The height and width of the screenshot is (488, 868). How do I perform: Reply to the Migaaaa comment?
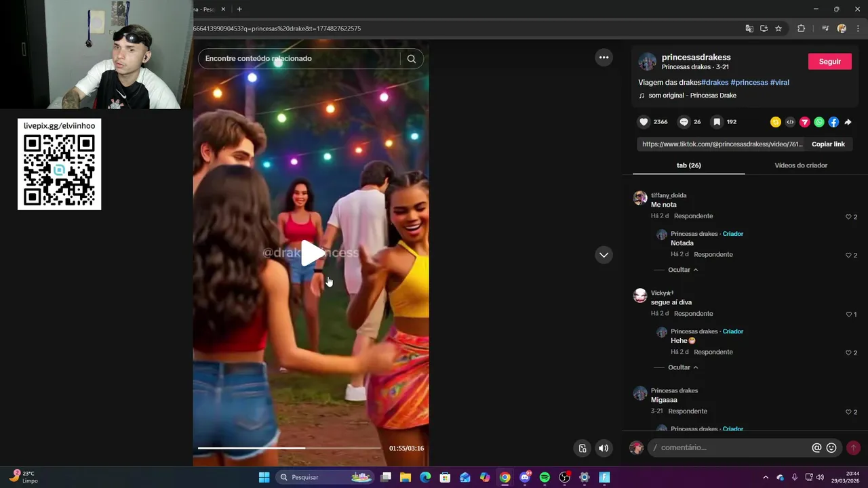(687, 411)
